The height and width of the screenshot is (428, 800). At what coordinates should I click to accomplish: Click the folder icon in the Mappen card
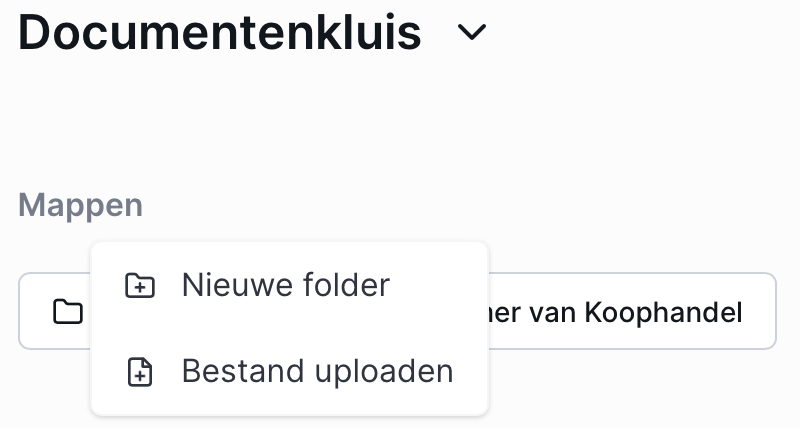[68, 311]
